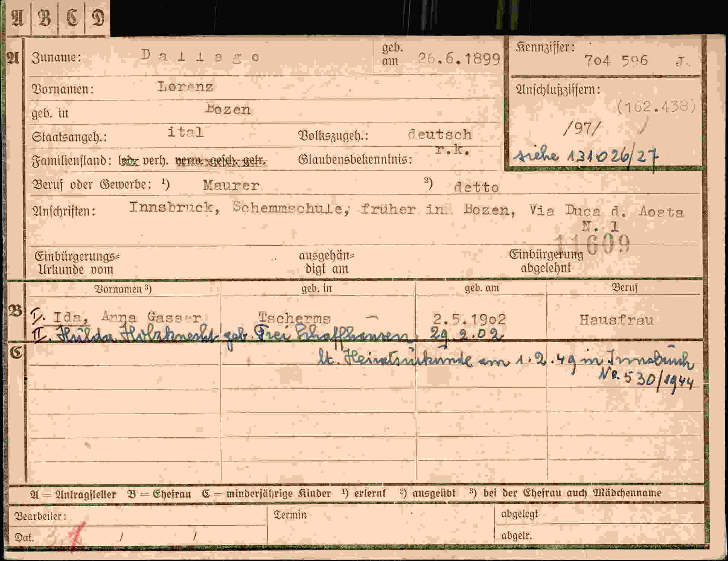Viewport: 728px width, 561px height.
Task: Click the first name Lorenz
Action: 185,87
